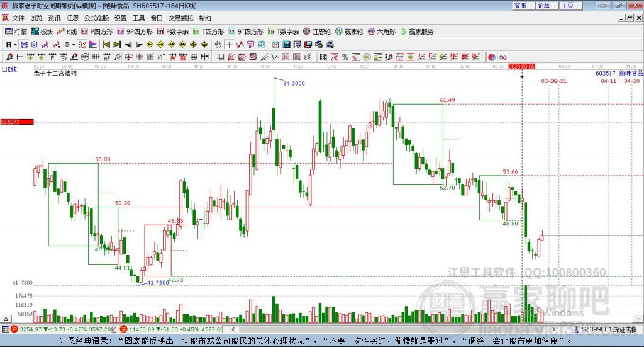The height and width of the screenshot is (347, 644).
Task: Select the red pencil drawing tool
Action: click(x=9, y=57)
